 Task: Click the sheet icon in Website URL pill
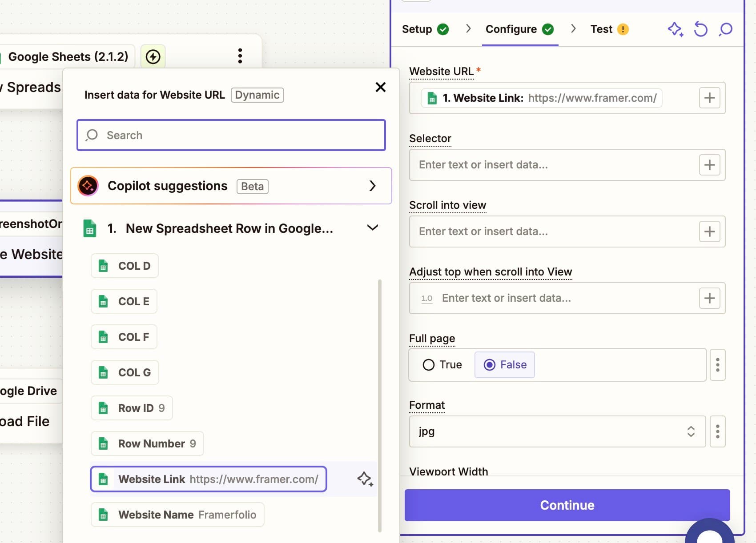click(x=432, y=98)
